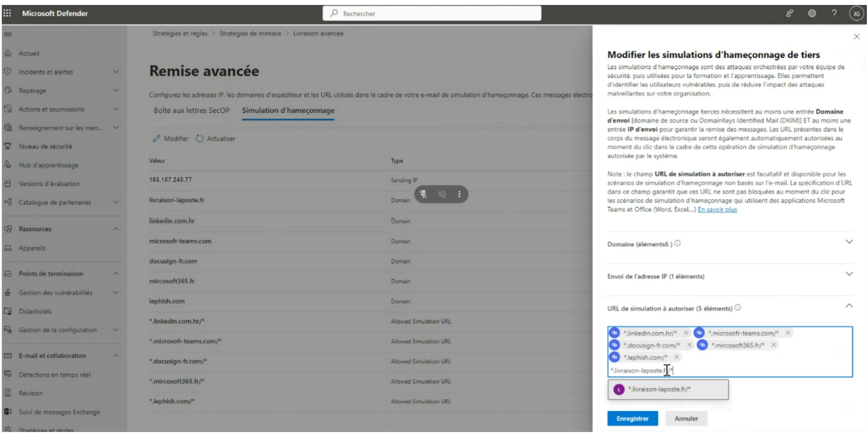Expand Envoi de l'adresse IP section
Viewport: 868px width, 437px height.
[849, 274]
